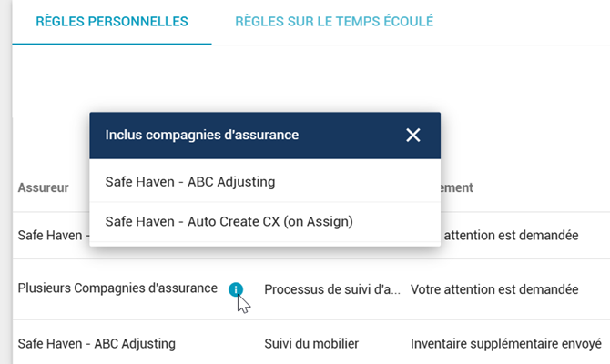Click the Suivi du mobilier cell

[x=311, y=344]
